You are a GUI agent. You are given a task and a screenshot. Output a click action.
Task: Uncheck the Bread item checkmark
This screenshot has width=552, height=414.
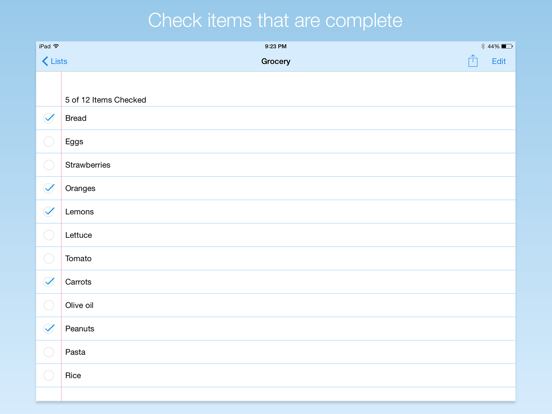point(49,118)
